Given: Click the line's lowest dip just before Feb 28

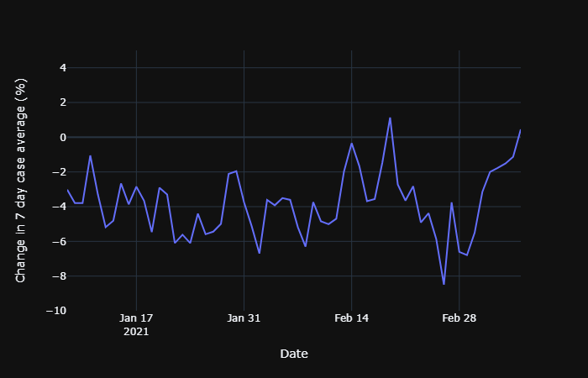Looking at the screenshot, I should [x=444, y=284].
